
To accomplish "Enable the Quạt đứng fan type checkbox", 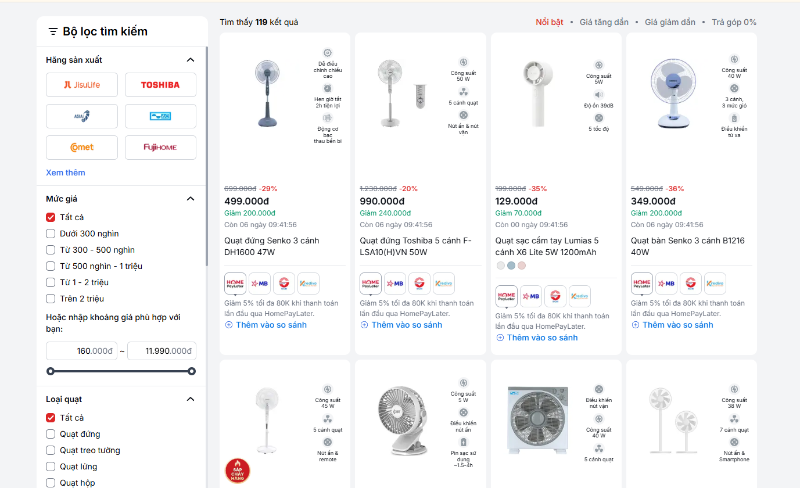I will [51, 434].
